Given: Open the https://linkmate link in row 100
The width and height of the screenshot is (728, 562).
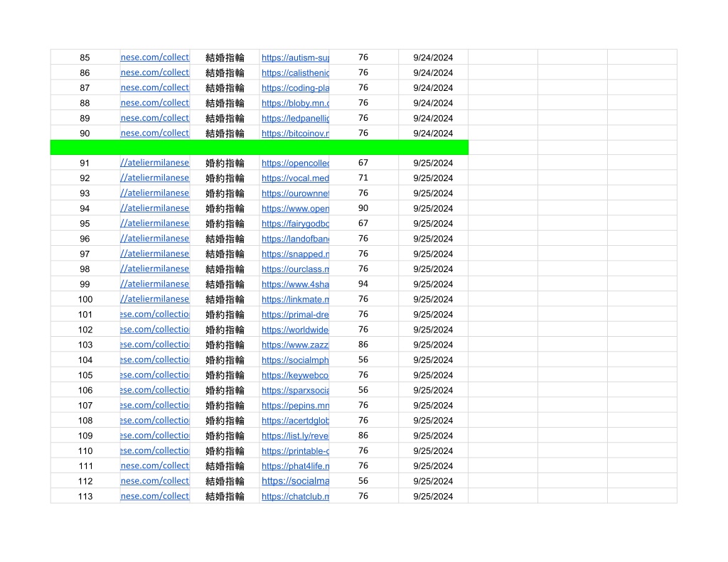Looking at the screenshot, I should point(295,299).
